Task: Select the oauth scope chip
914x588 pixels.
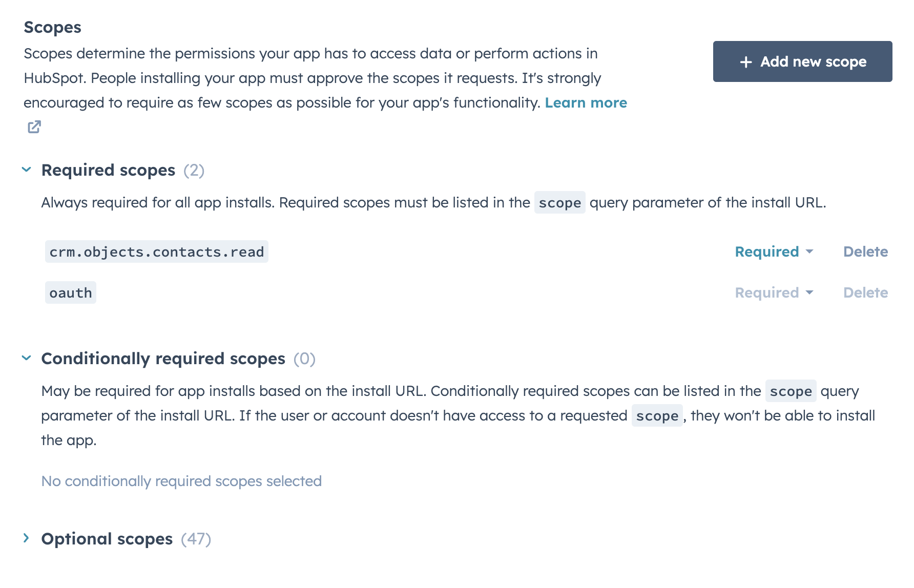Action: pos(70,292)
